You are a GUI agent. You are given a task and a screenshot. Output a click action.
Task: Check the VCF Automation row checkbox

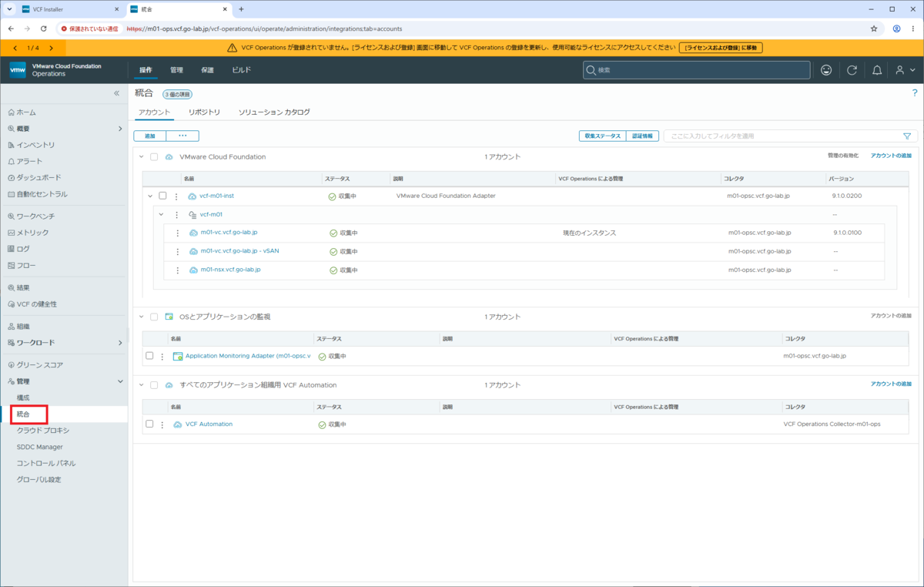[149, 424]
